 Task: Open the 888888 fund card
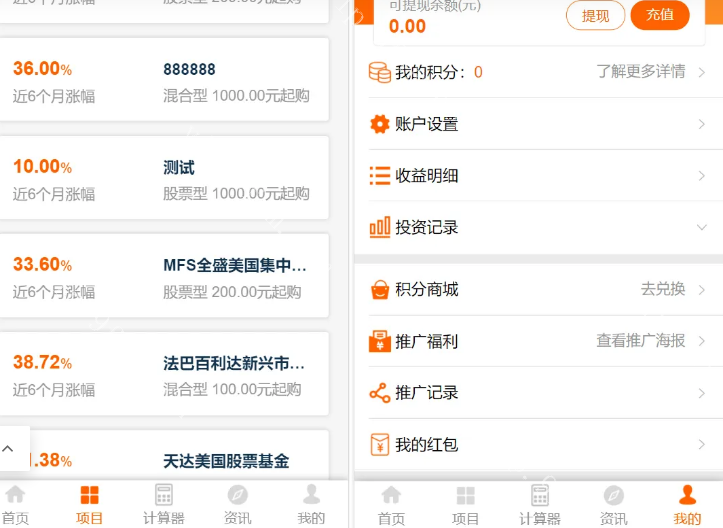click(x=164, y=82)
